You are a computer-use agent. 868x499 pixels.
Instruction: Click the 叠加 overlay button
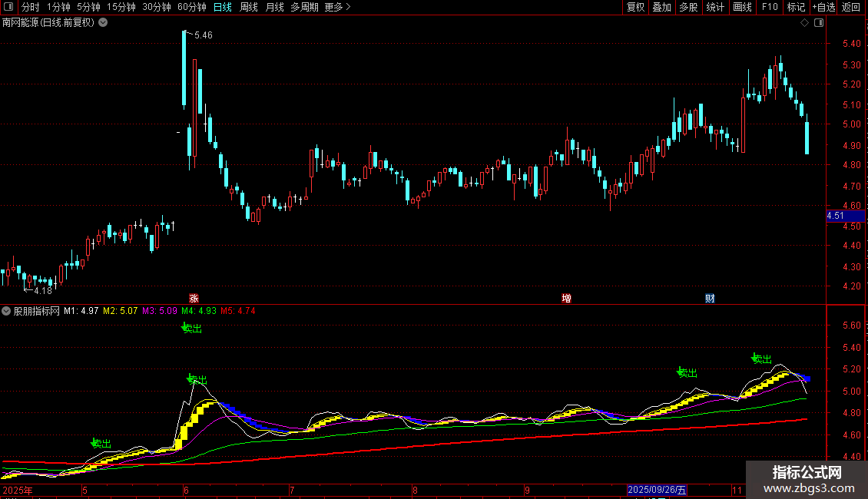[x=662, y=7]
